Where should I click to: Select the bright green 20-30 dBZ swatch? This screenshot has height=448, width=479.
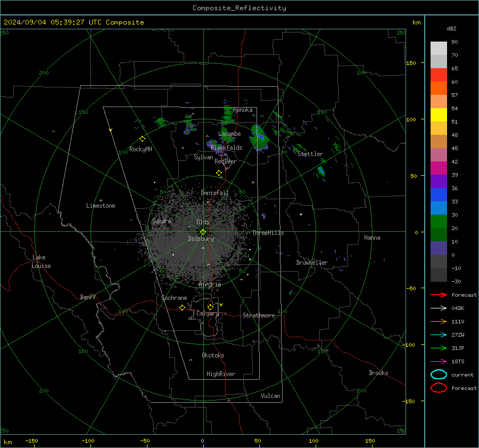439,222
